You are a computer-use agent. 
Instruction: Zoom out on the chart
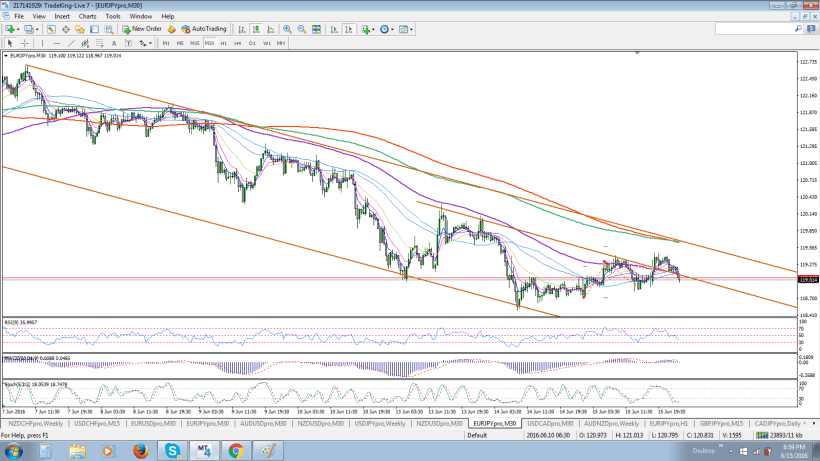(302, 29)
